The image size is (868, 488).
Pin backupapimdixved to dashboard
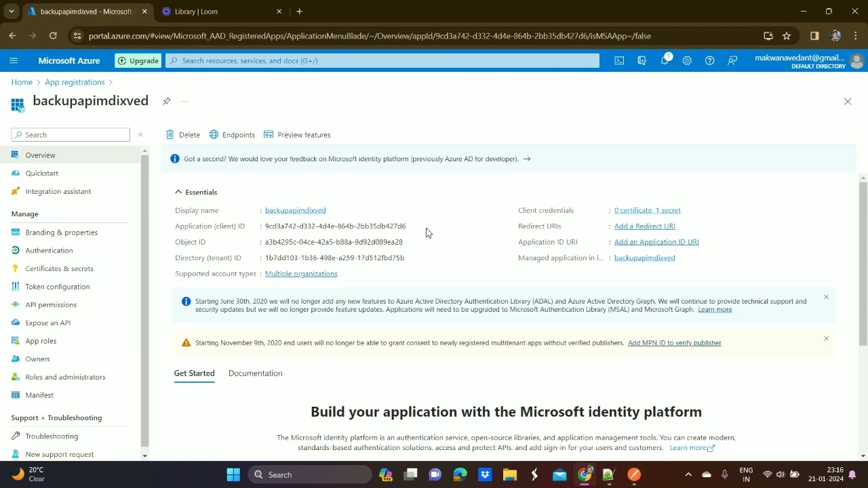point(166,101)
